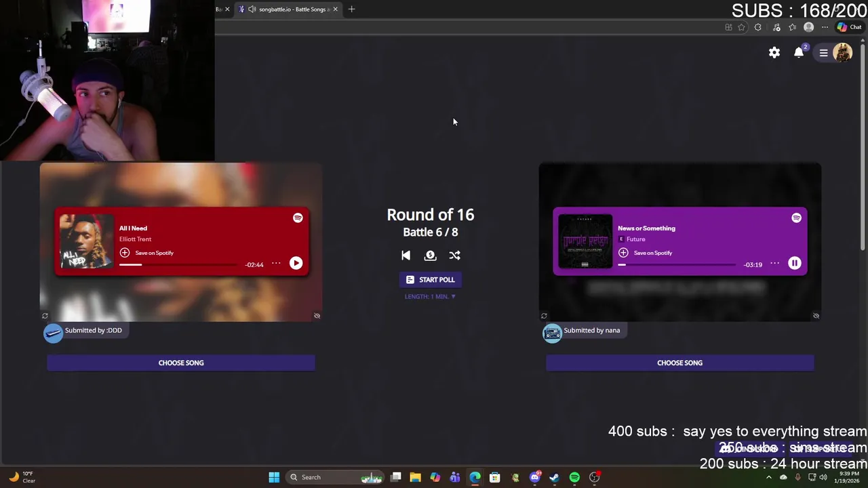The width and height of the screenshot is (868, 488).
Task: Show hidden system tray icons
Action: pyautogui.click(x=768, y=477)
